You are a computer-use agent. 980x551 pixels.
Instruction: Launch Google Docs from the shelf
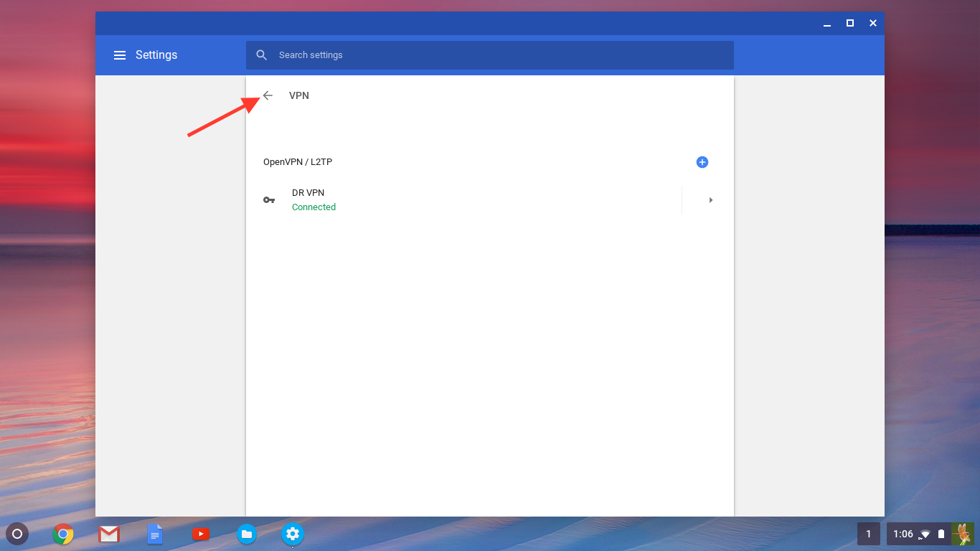click(154, 534)
